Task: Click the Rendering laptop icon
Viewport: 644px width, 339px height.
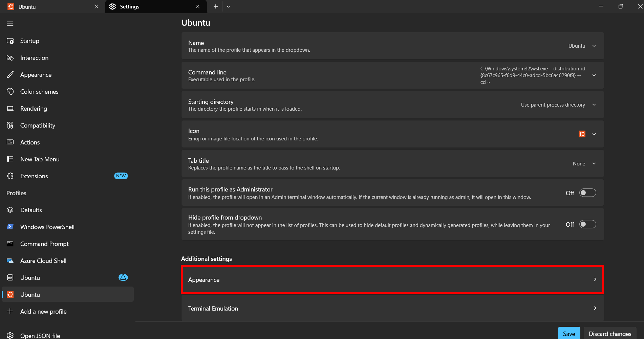Action: point(10,109)
